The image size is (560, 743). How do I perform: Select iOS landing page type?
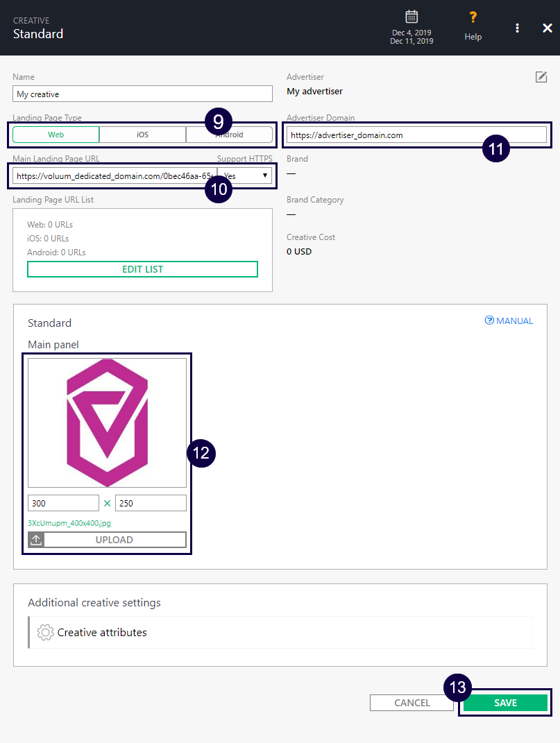pyautogui.click(x=142, y=135)
